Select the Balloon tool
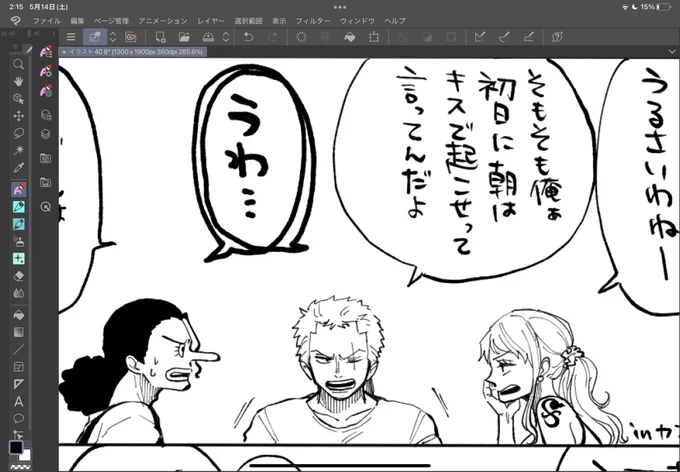 click(x=19, y=418)
